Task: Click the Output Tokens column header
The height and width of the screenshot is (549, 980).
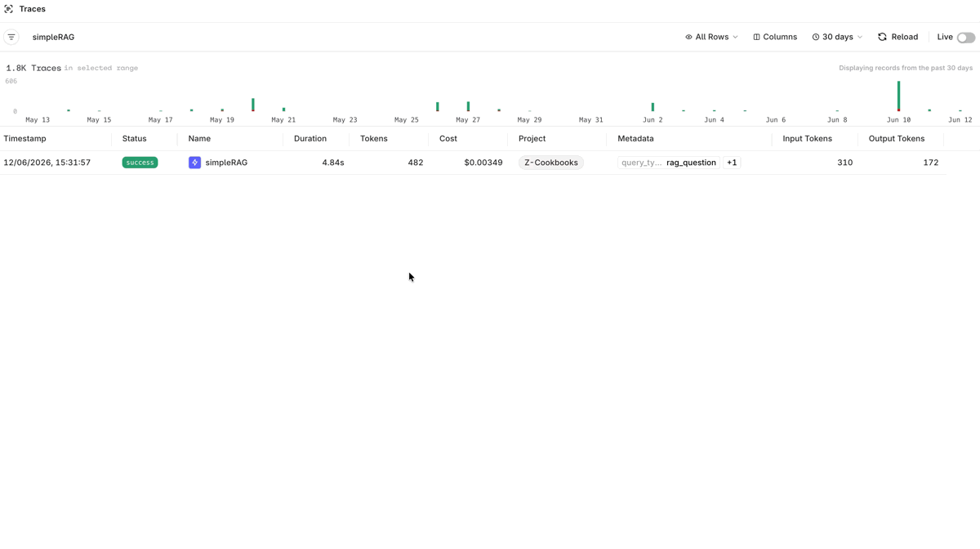Action: pyautogui.click(x=897, y=139)
